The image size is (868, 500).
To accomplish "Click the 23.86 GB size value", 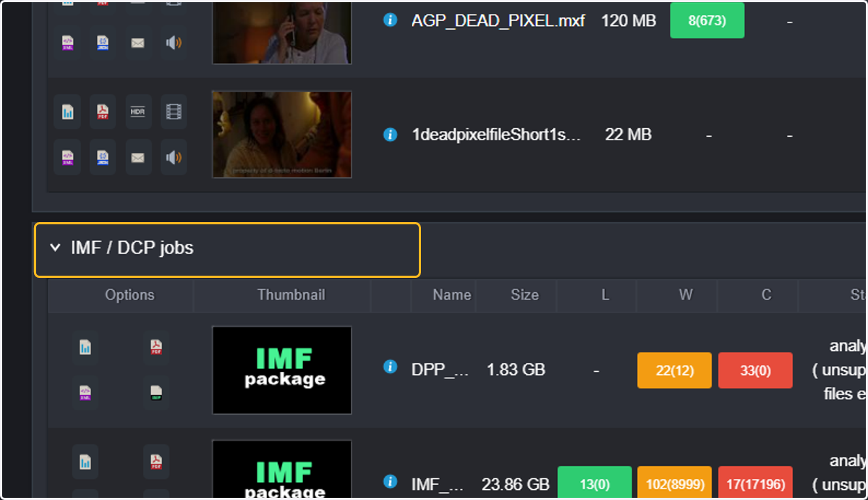I will click(516, 484).
